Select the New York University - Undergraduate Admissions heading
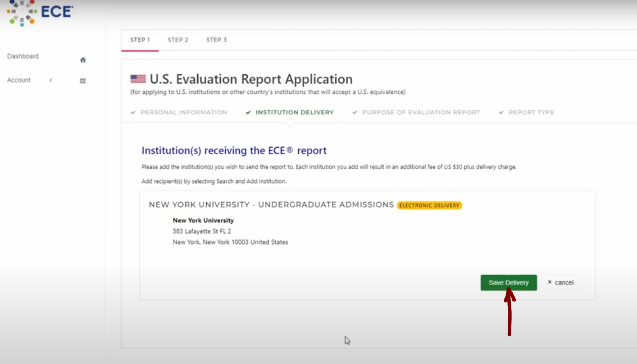Screen dimensions: 637x364 tap(271, 205)
